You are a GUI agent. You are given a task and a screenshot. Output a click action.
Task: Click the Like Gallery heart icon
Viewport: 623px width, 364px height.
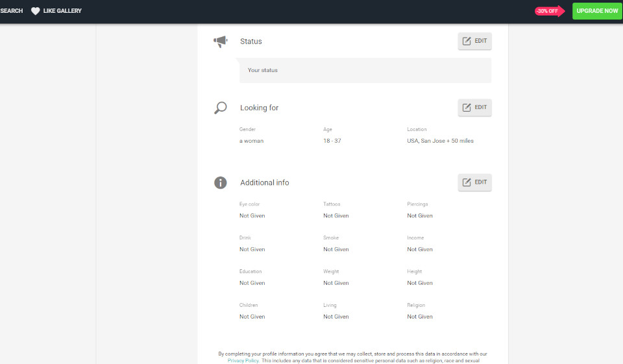point(36,11)
